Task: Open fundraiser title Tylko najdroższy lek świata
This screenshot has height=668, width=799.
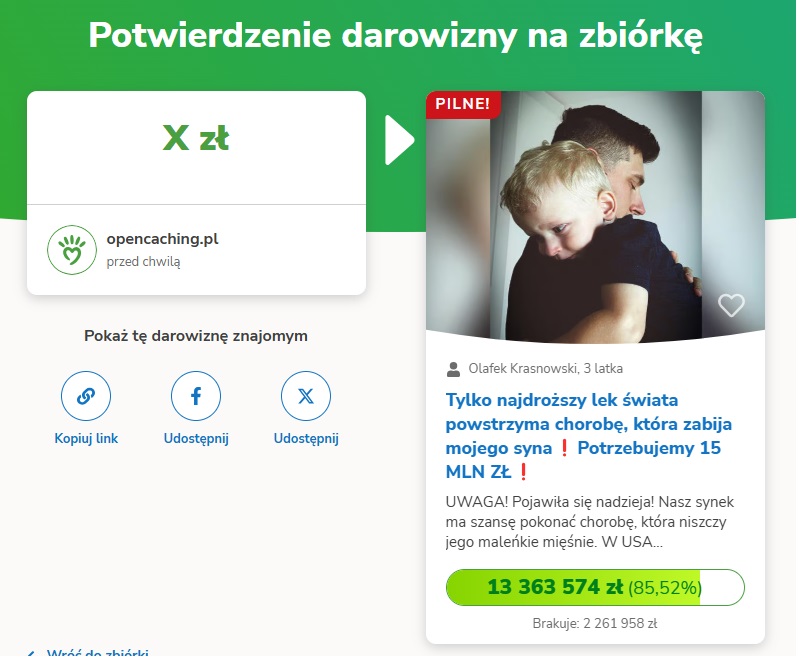Action: coord(589,436)
